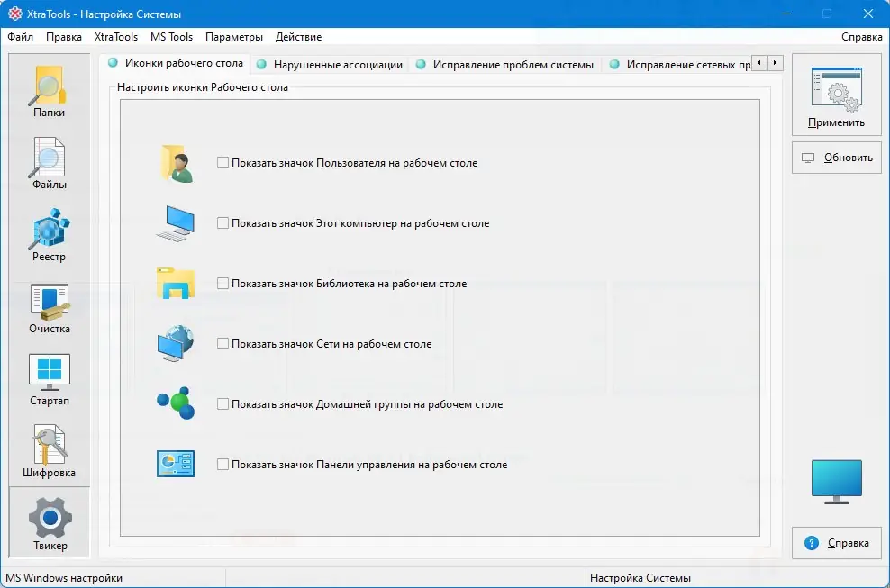Viewport: 890px width, 588px height.
Task: Click the Сети globe icon
Action: coord(176,343)
